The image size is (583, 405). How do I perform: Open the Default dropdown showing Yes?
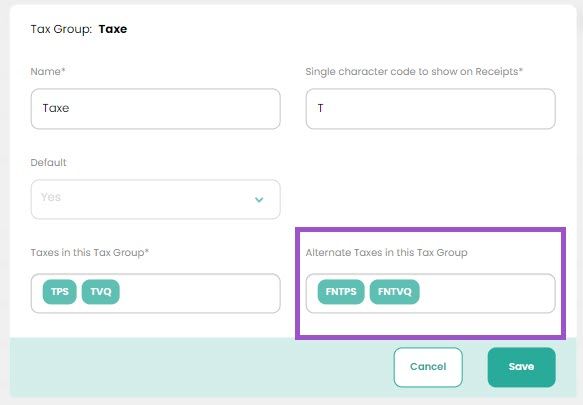point(155,199)
